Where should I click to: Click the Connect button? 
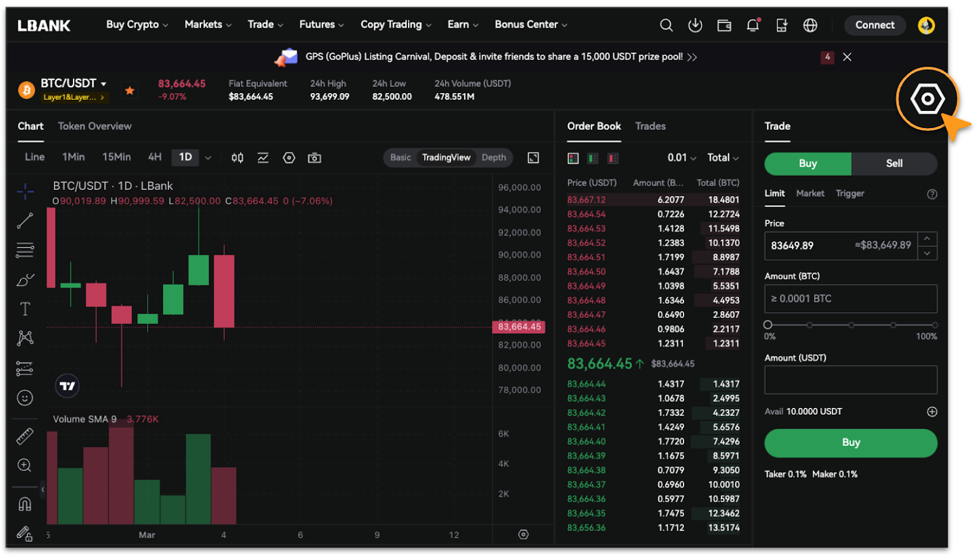[875, 25]
